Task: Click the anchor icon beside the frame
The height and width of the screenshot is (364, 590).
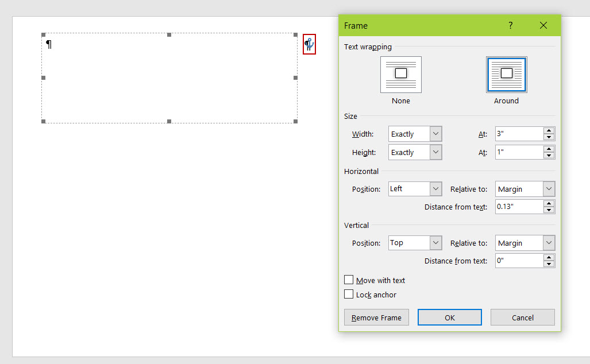Action: 309,44
